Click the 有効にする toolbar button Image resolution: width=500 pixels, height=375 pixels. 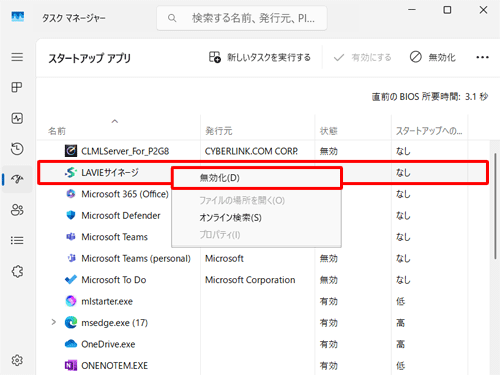click(362, 57)
